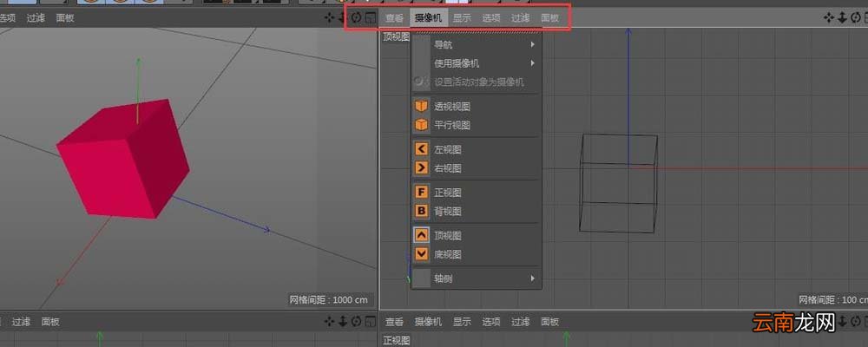Select the 正视图 F icon
The height and width of the screenshot is (347, 868).
(x=422, y=192)
